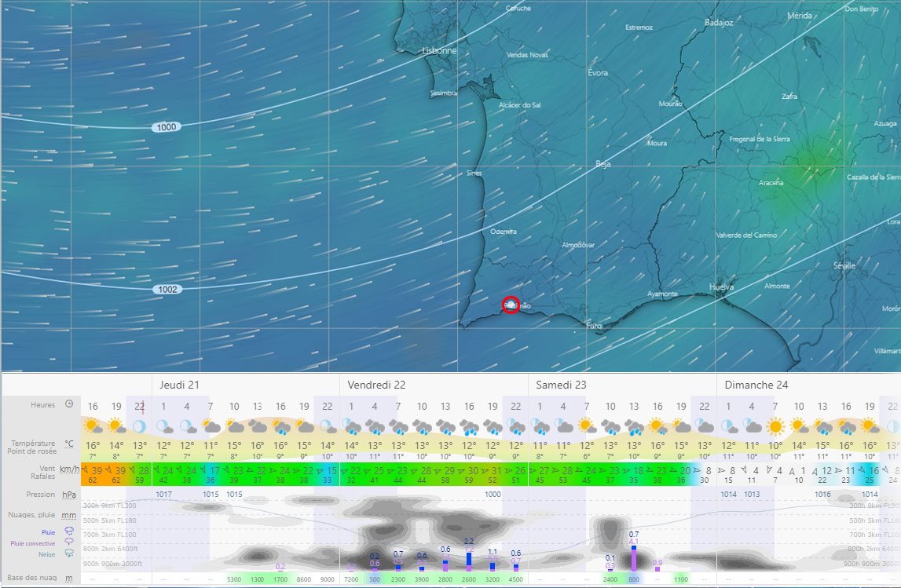
Task: Click the clock icon beside Heures
Action: [69, 404]
